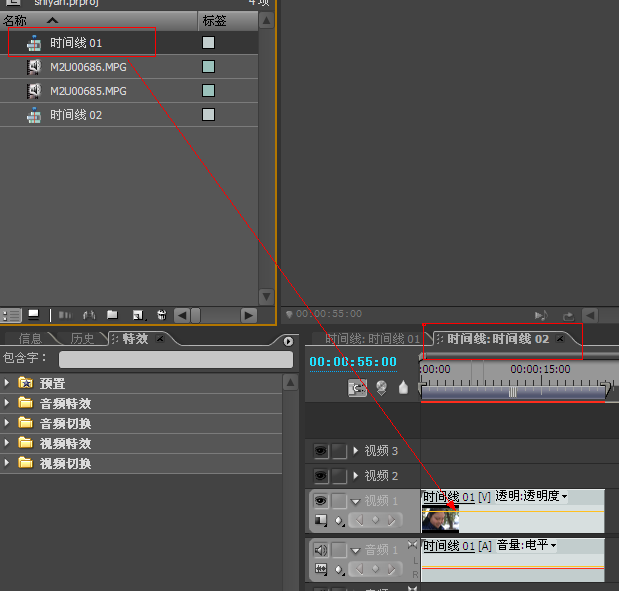
Task: Click the 包含字 search field
Action: click(176, 359)
